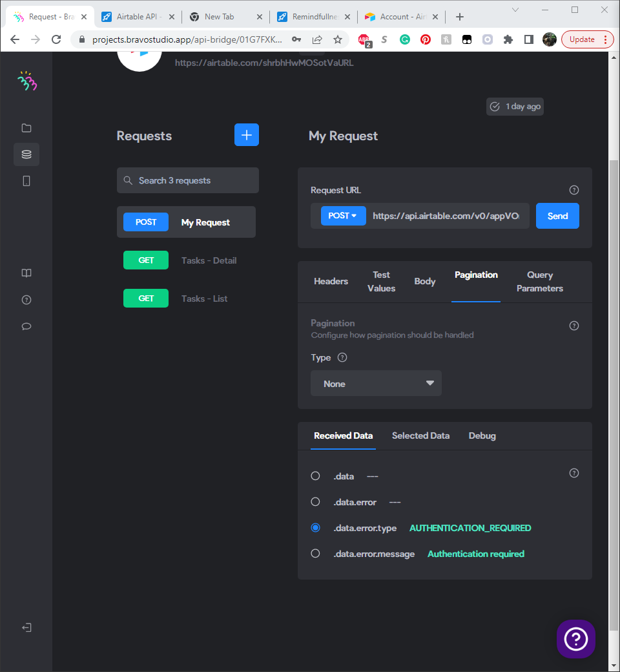This screenshot has width=620, height=672.
Task: Bookmark this page with the star icon
Action: [x=338, y=40]
